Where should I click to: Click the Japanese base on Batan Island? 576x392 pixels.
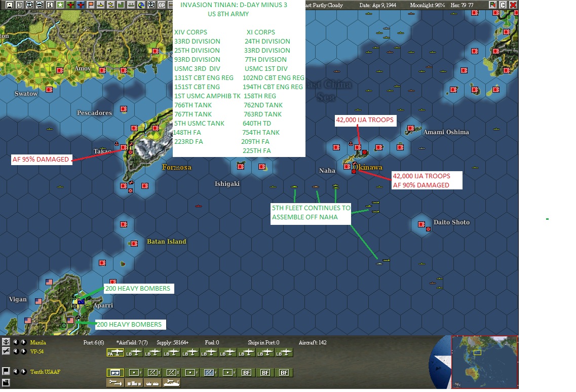point(134,244)
